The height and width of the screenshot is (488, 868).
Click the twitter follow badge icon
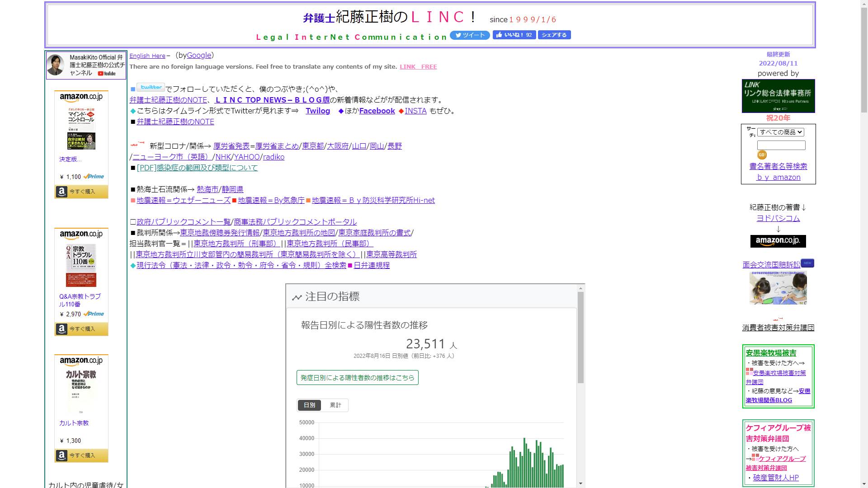(x=151, y=88)
